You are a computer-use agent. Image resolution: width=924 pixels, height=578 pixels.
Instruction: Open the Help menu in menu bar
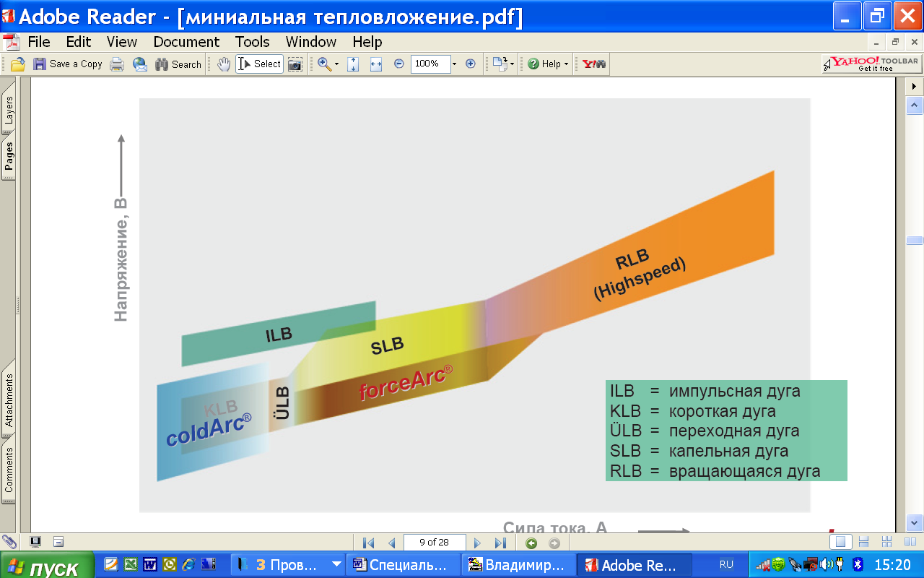click(x=367, y=42)
